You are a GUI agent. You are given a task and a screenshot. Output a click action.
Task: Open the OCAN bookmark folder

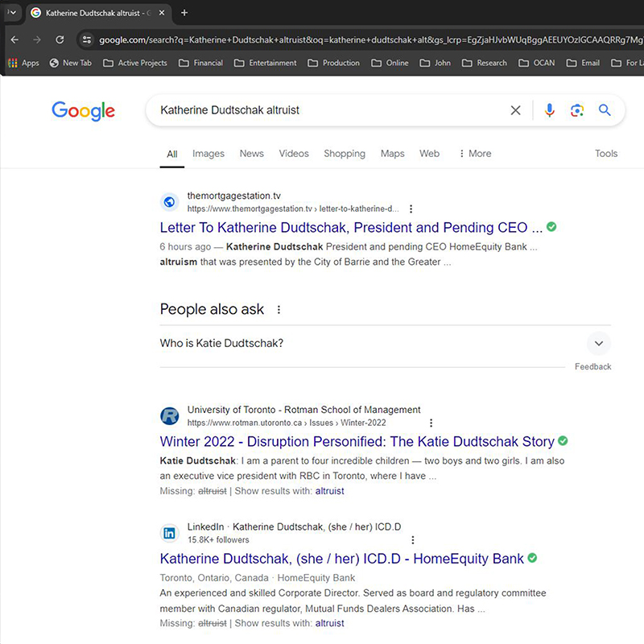click(536, 63)
